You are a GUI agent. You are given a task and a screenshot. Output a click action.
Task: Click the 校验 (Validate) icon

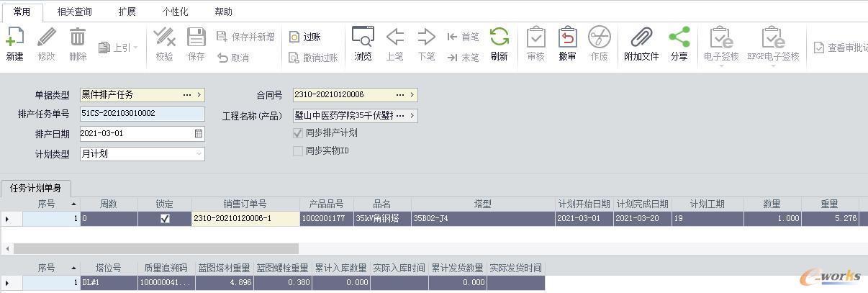pyautogui.click(x=164, y=37)
